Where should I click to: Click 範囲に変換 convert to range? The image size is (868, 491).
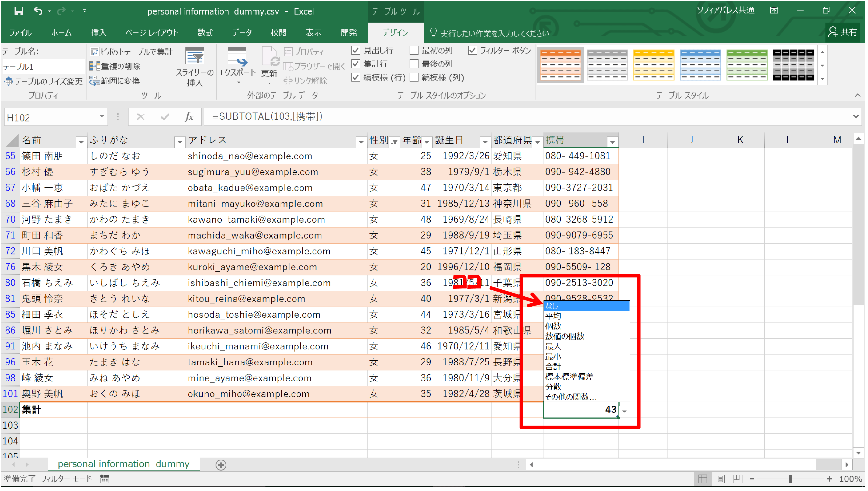[x=115, y=81]
